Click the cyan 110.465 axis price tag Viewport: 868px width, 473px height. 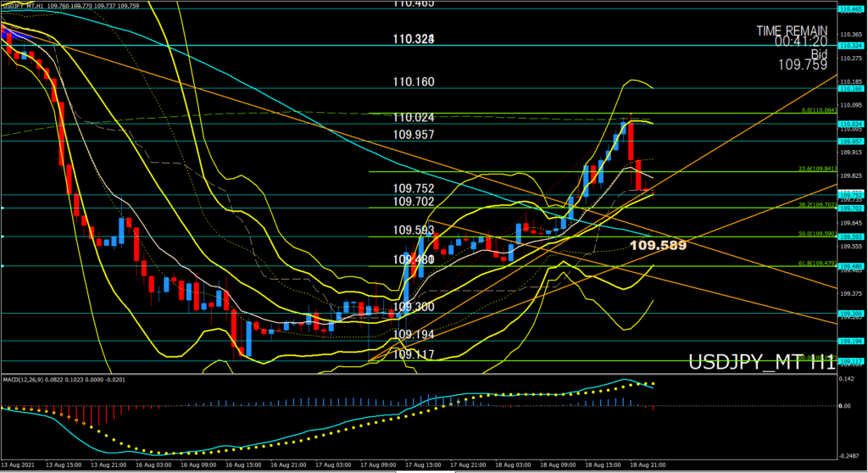coord(851,9)
